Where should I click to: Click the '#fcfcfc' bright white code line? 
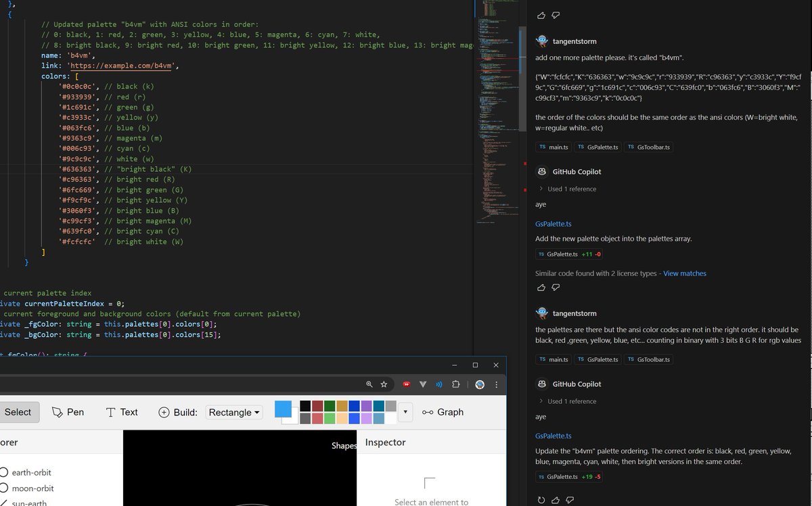(x=120, y=241)
